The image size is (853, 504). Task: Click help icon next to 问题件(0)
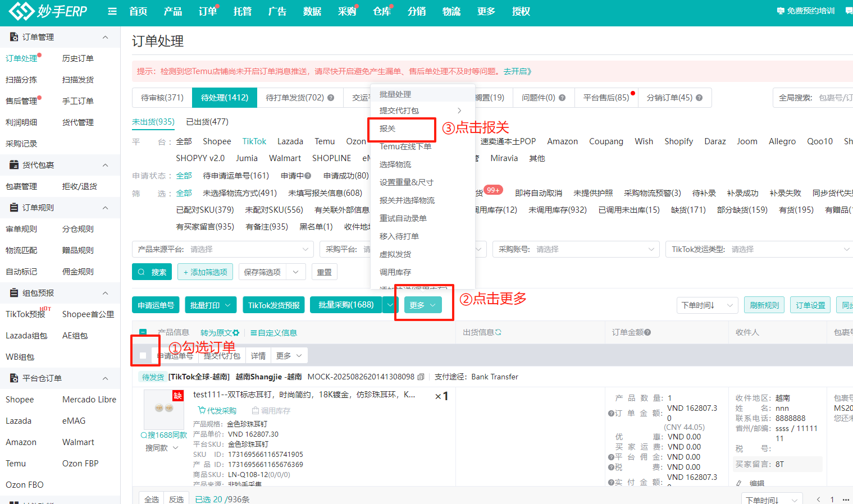[x=562, y=98]
